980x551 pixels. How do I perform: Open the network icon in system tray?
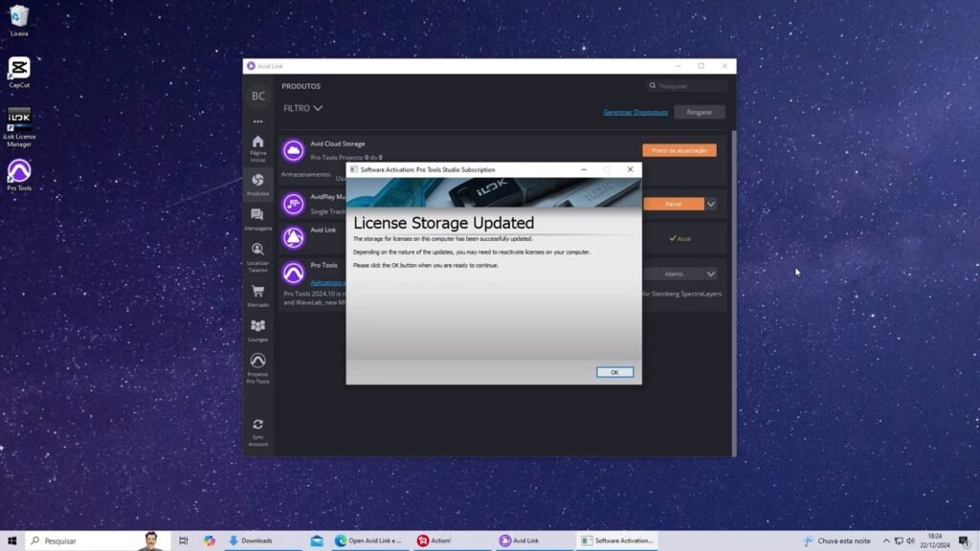click(x=899, y=540)
